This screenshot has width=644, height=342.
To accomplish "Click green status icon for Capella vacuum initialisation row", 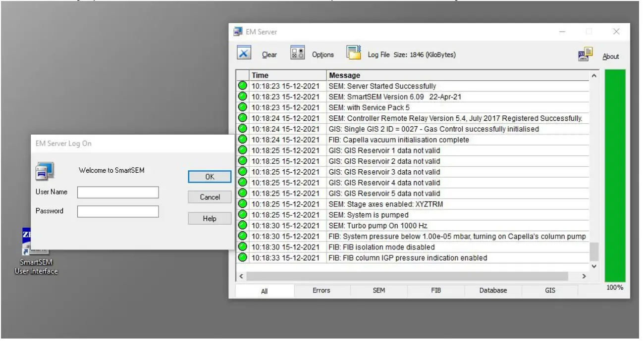I will coord(242,140).
